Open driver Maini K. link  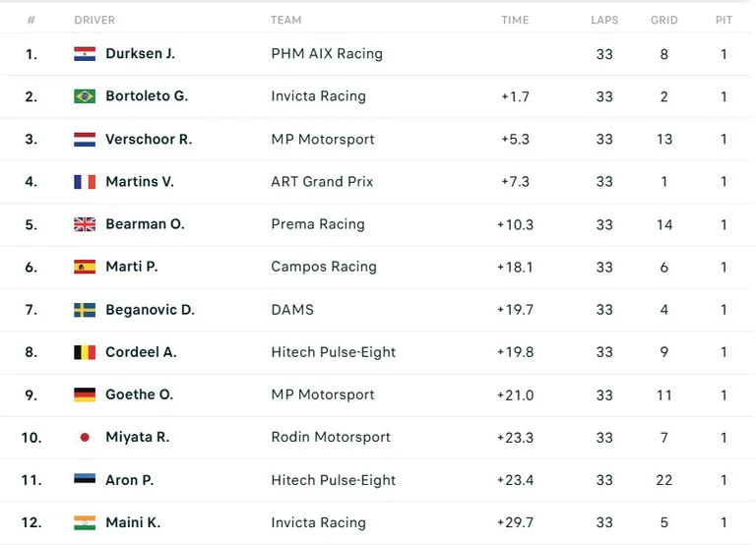pyautogui.click(x=133, y=522)
